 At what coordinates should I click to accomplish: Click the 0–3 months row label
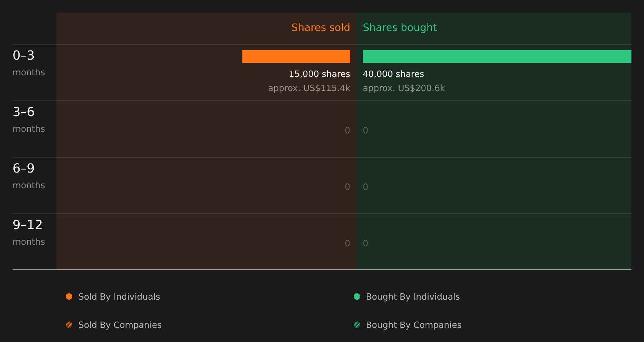(x=29, y=63)
